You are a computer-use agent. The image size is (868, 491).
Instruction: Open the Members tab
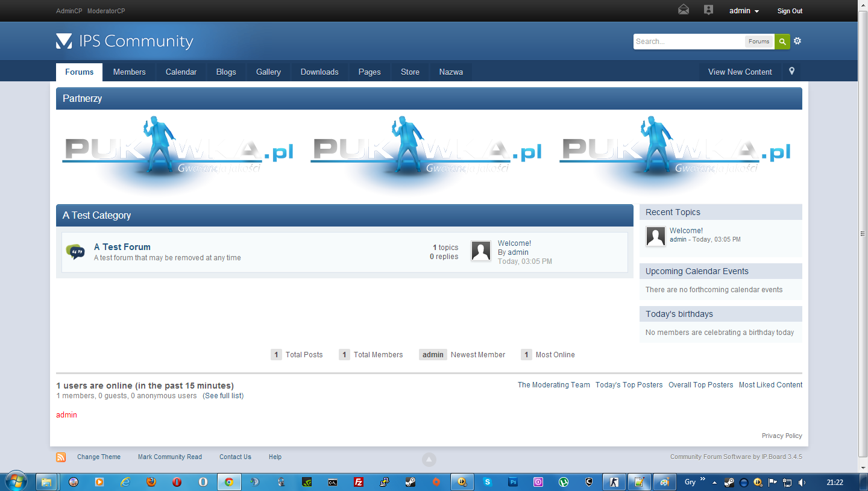tap(130, 72)
